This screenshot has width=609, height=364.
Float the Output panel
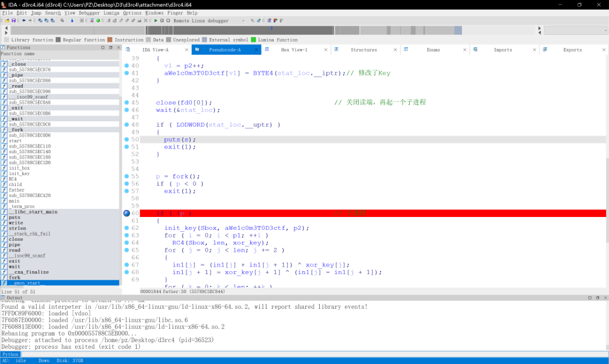(x=597, y=298)
